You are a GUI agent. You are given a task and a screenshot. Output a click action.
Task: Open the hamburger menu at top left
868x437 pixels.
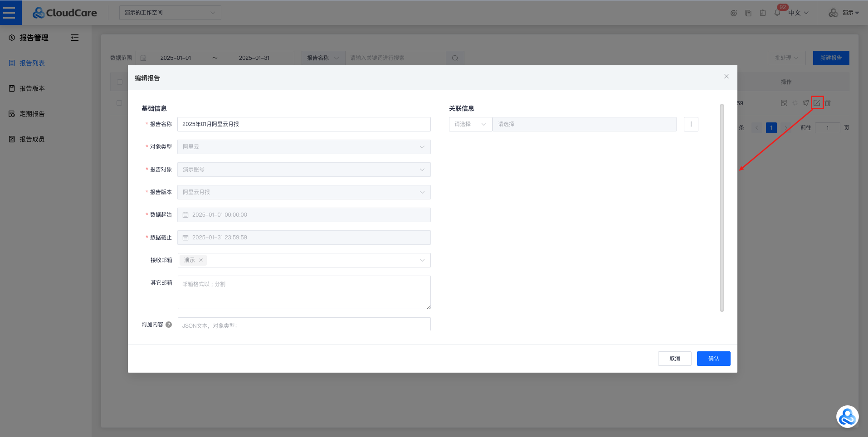pyautogui.click(x=10, y=13)
